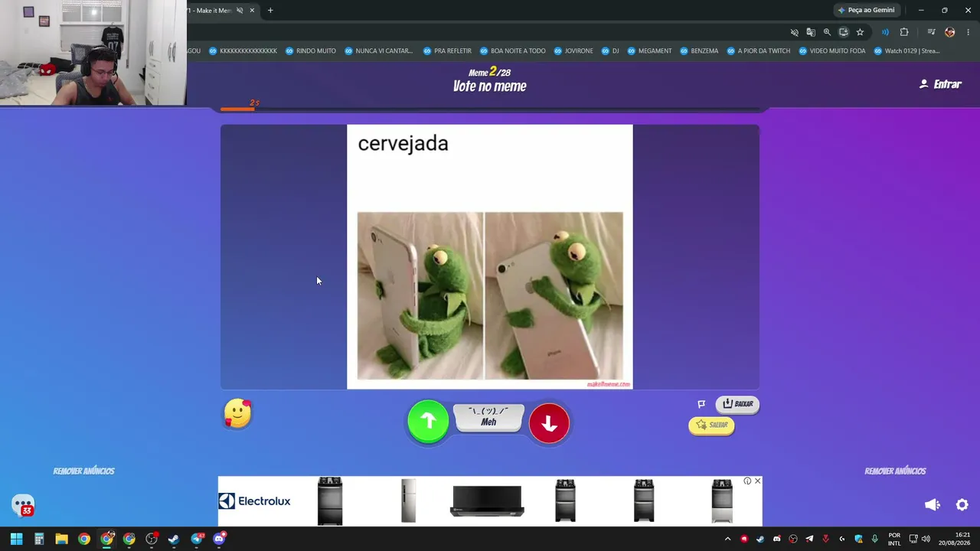Image resolution: width=980 pixels, height=551 pixels.
Task: Open the BENZEMA bookmark
Action: pos(699,51)
